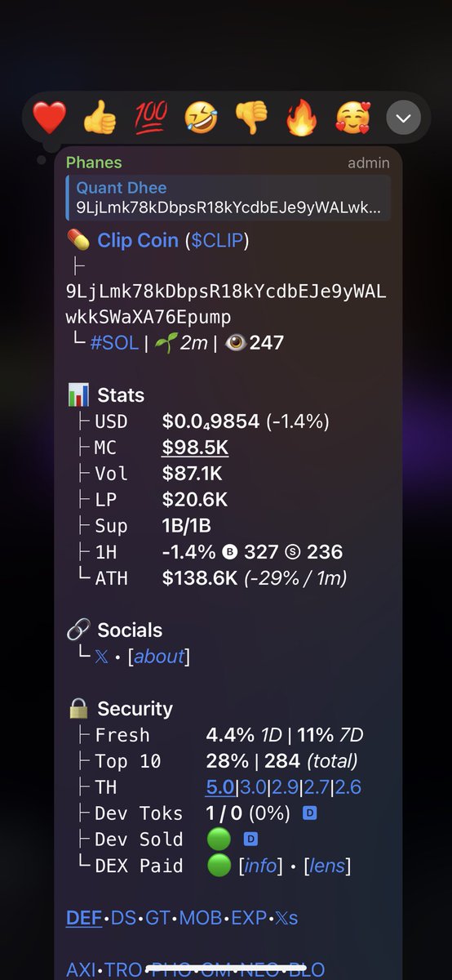The height and width of the screenshot is (980, 452).
Task: Open the 5.0 top holder link
Action: click(219, 787)
